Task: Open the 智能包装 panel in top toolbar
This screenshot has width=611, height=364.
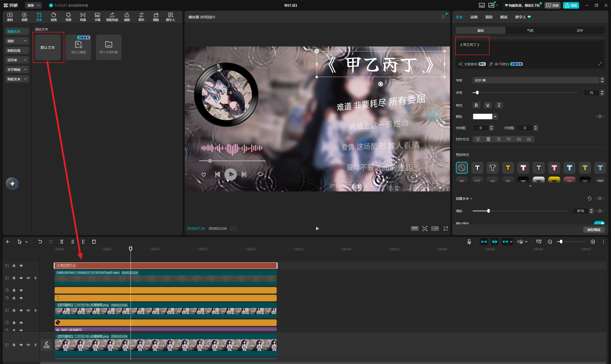Action: click(112, 17)
